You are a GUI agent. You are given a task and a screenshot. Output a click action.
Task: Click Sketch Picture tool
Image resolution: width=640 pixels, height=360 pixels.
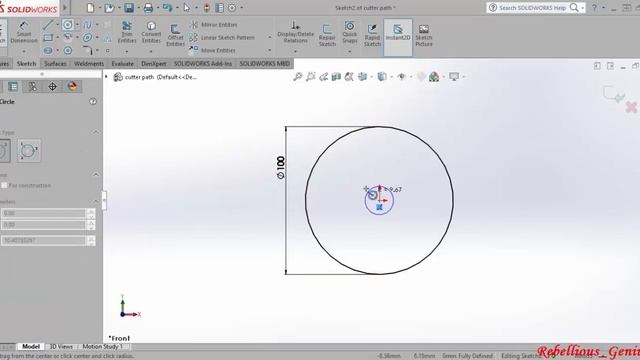coord(424,35)
